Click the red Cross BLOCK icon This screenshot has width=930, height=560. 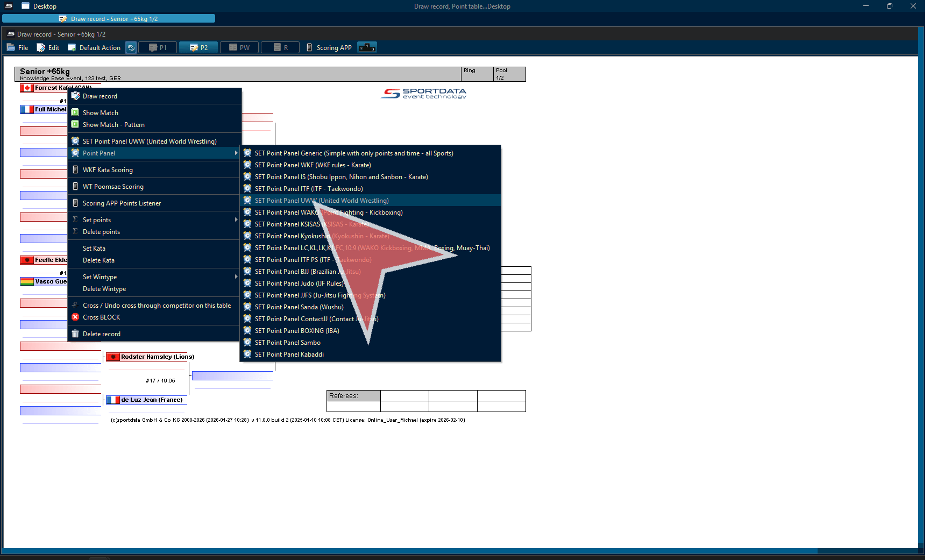point(75,317)
